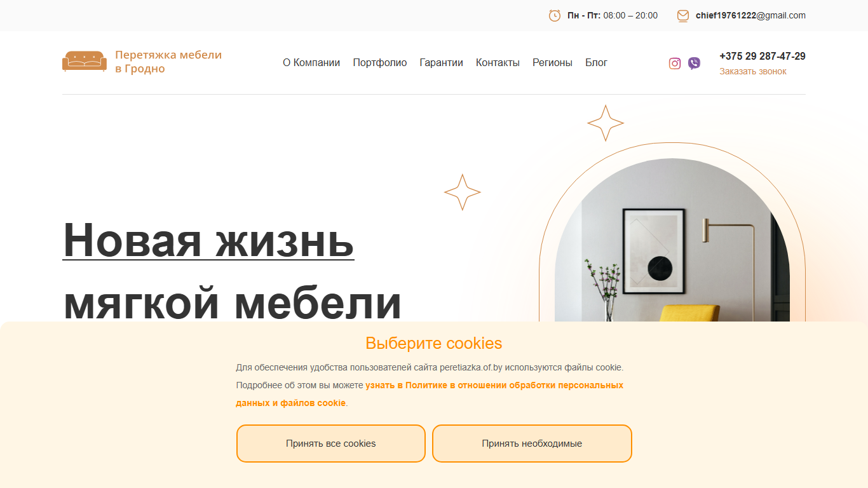Click the interior photo with yellow chair

point(672,240)
